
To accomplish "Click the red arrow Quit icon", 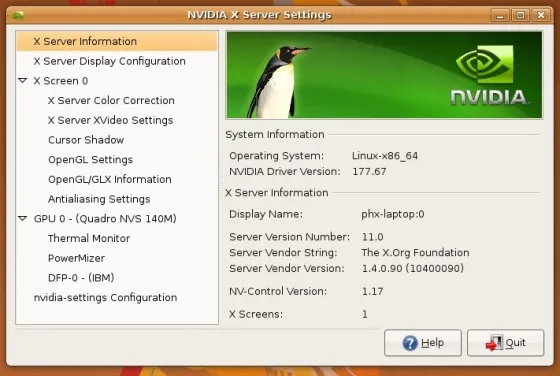I will (494, 343).
